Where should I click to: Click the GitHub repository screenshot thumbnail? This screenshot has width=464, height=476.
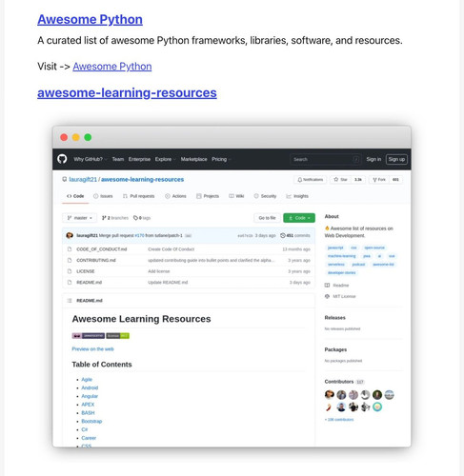(x=232, y=287)
